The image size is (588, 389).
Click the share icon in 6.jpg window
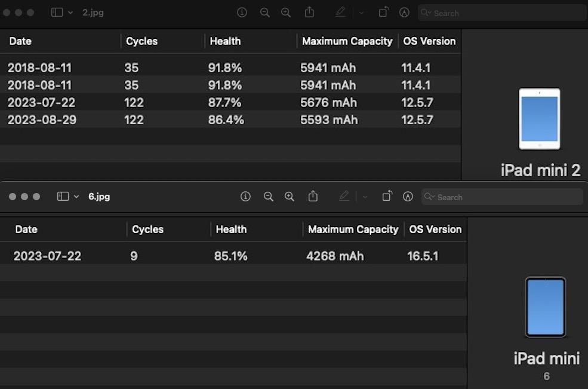(313, 197)
